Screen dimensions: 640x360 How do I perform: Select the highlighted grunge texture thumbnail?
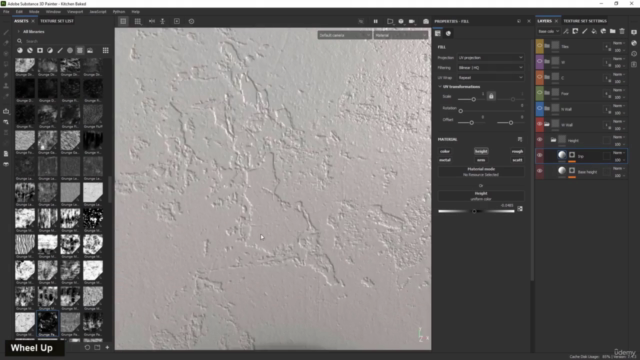coord(48,323)
